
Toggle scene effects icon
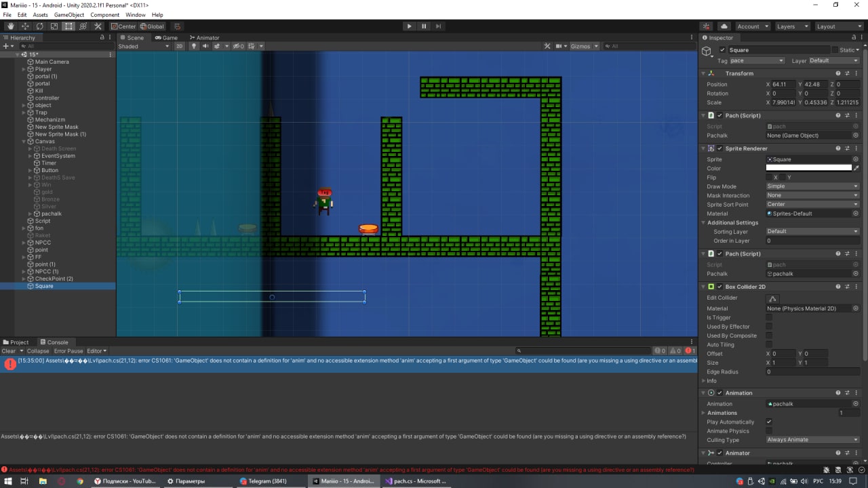(x=218, y=46)
